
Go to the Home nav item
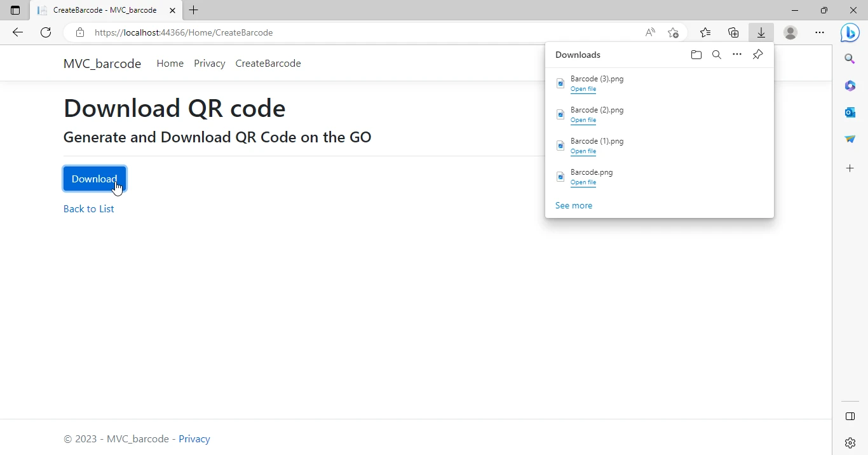pyautogui.click(x=170, y=64)
